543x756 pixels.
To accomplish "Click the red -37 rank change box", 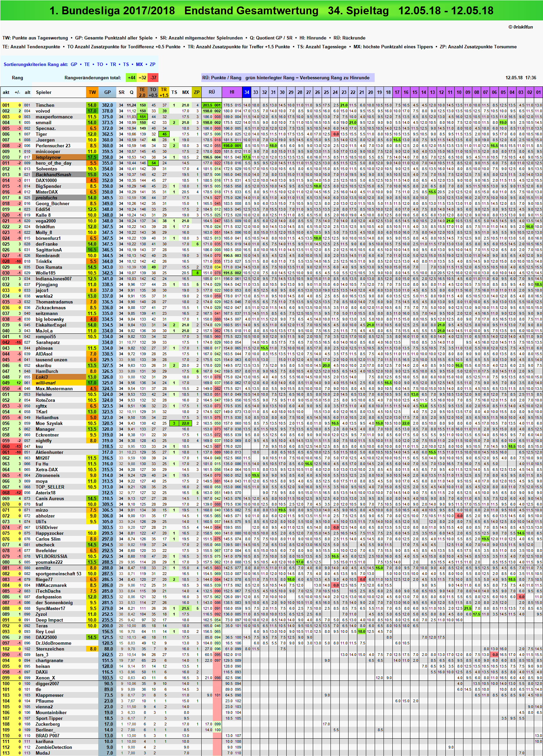I will coord(153,78).
